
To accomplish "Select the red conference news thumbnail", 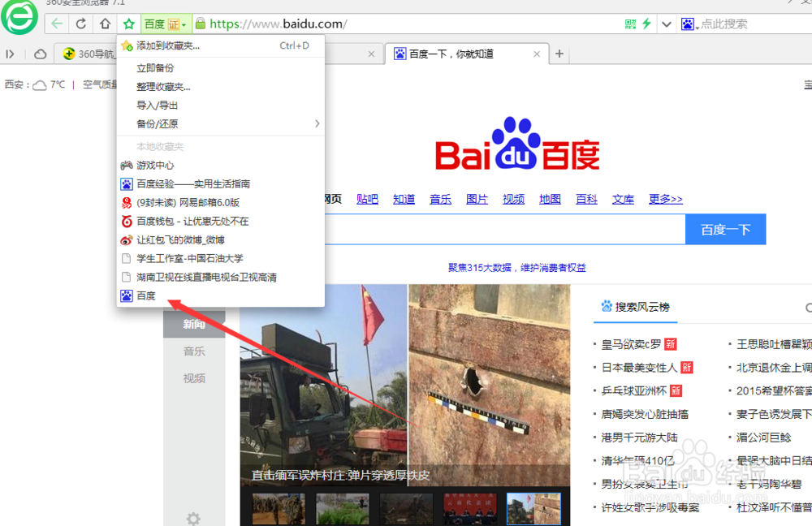I will pyautogui.click(x=469, y=509).
